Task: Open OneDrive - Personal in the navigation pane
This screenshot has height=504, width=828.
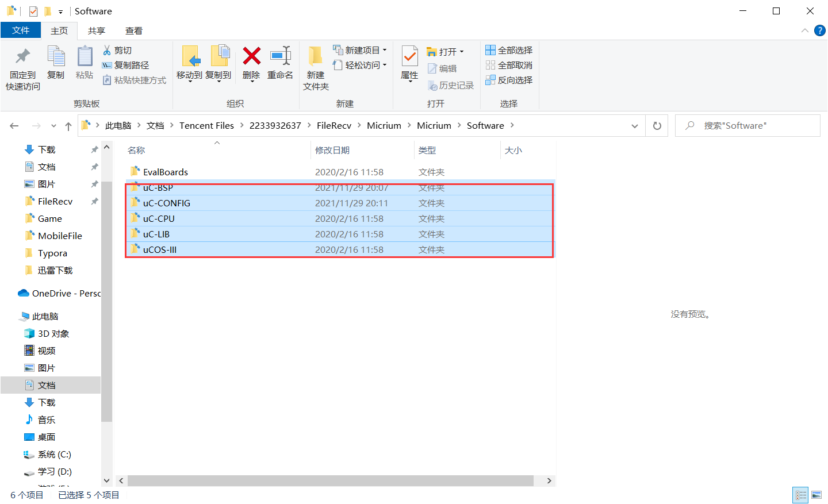Action: (x=59, y=293)
